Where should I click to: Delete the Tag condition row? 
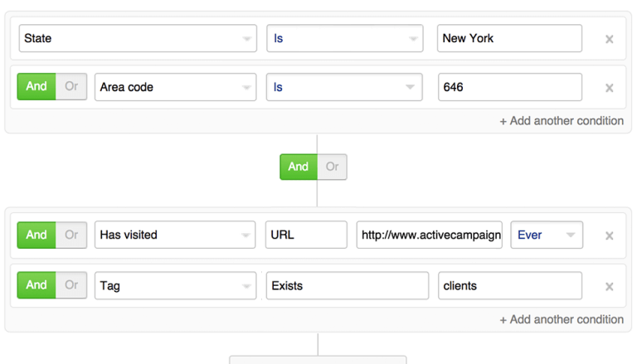(x=609, y=287)
